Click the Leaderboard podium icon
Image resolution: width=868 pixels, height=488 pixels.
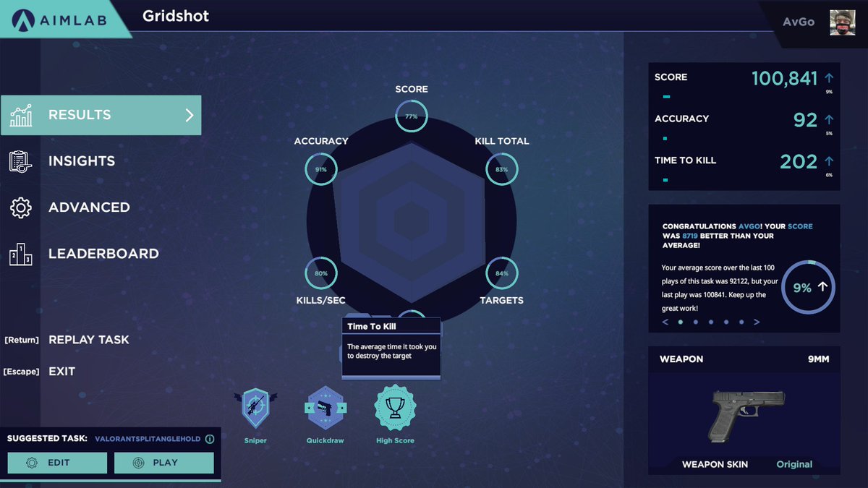[20, 254]
